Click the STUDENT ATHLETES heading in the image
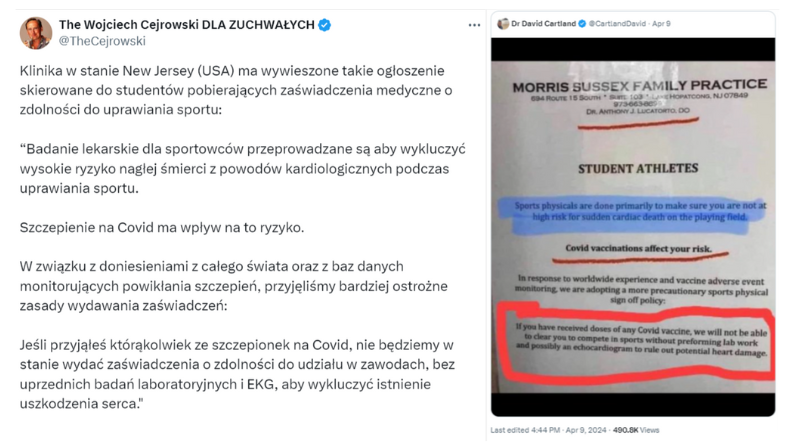 (638, 168)
